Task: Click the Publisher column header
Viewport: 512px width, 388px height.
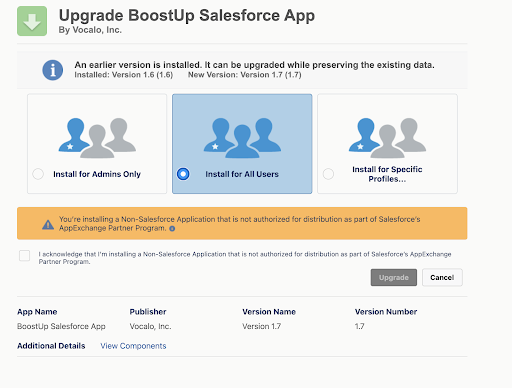Action: [x=148, y=312]
